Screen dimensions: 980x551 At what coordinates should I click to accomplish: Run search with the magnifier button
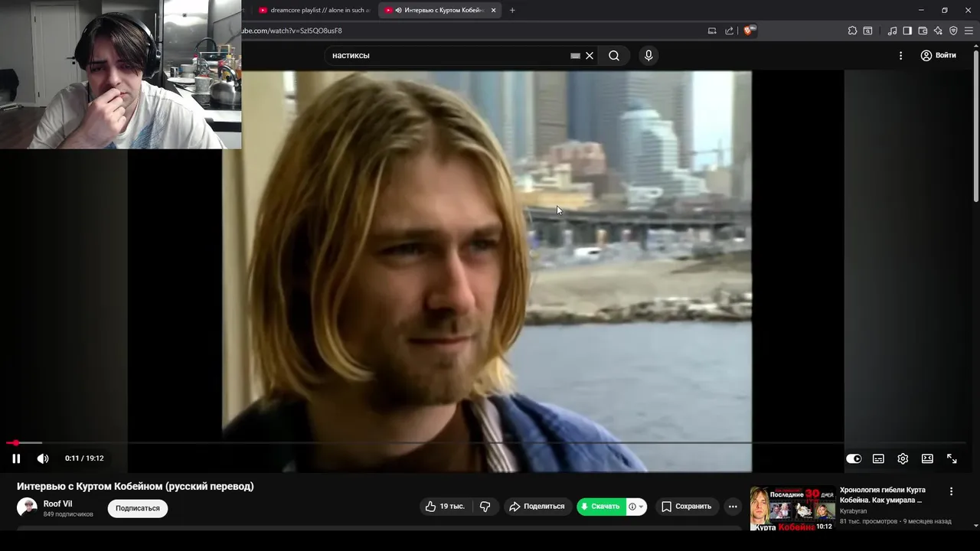614,56
